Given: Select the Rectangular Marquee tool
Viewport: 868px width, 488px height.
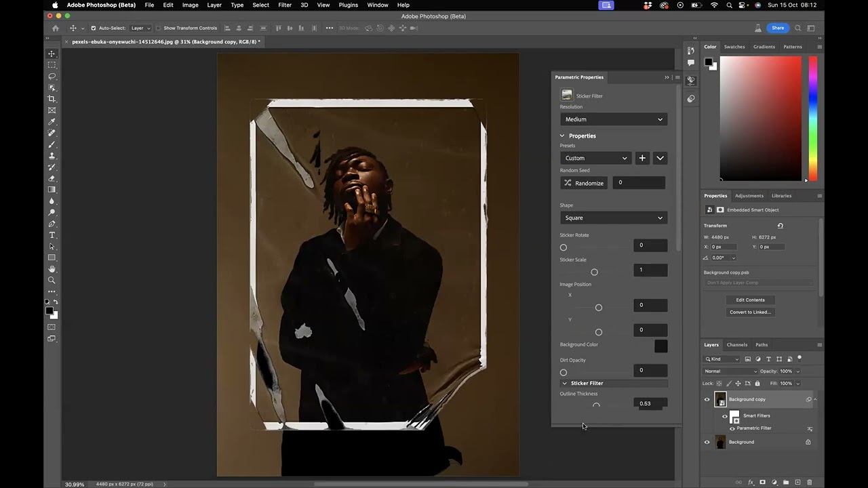Looking at the screenshot, I should (52, 65).
